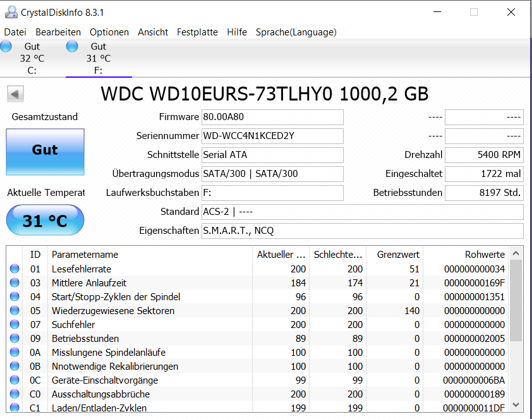Select the C: drive tab
This screenshot has height=419, width=532.
pos(32,58)
